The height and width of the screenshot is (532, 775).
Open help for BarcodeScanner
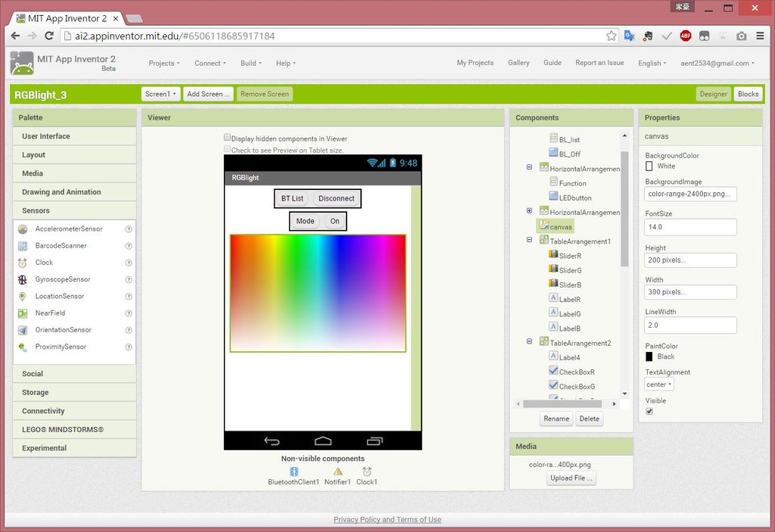pyautogui.click(x=129, y=246)
